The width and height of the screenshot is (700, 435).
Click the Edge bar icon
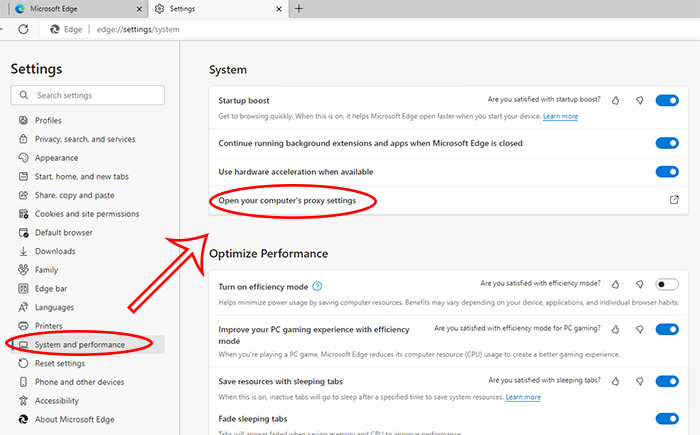(23, 289)
